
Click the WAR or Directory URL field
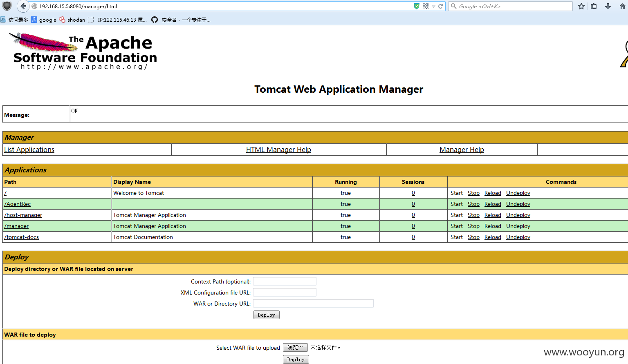coord(313,303)
